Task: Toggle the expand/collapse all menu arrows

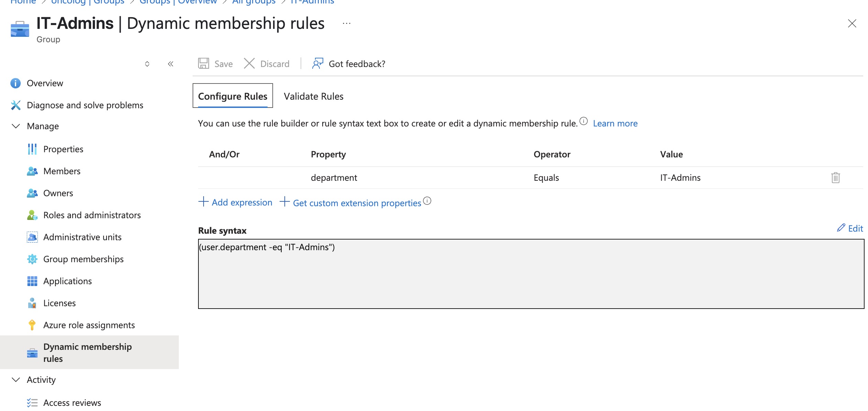Action: (x=147, y=64)
